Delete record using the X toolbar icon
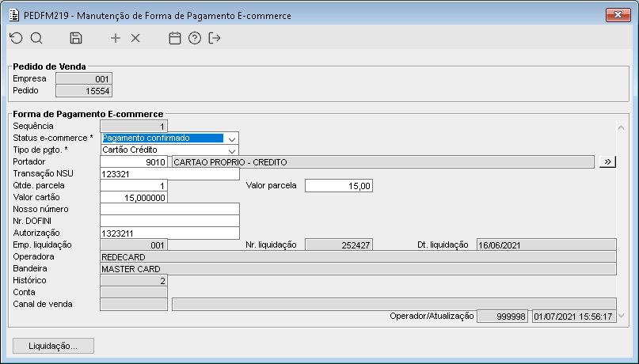The height and width of the screenshot is (364, 639). click(135, 38)
